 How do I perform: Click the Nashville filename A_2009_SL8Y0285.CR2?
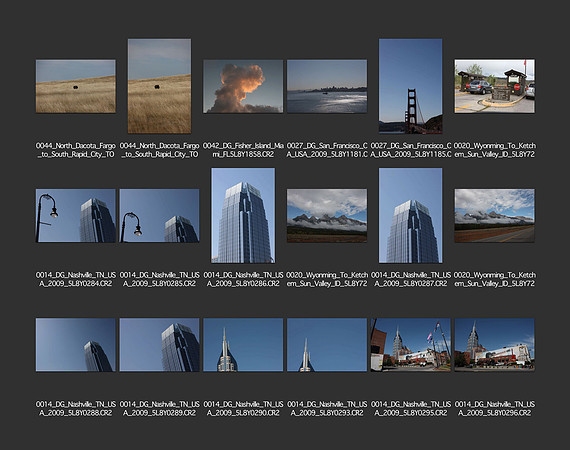(x=159, y=279)
